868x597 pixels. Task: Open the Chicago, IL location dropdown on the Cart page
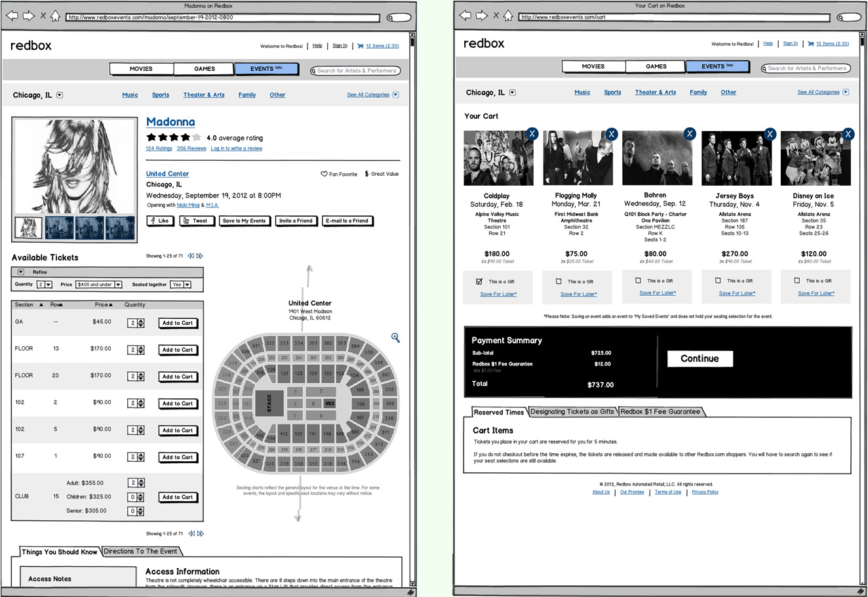[x=513, y=93]
